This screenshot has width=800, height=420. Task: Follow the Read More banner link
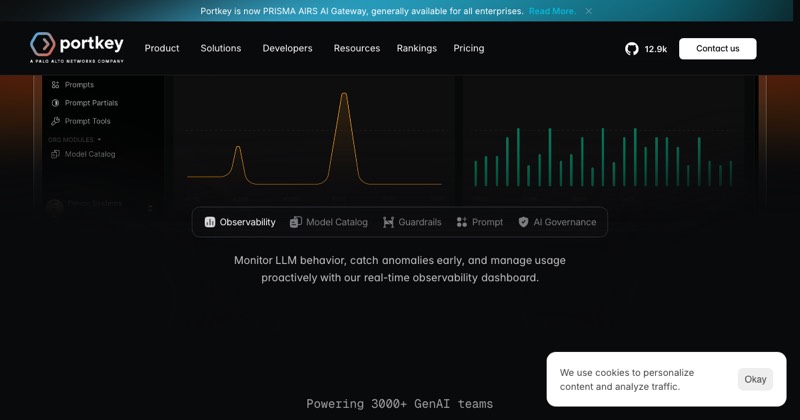click(552, 11)
